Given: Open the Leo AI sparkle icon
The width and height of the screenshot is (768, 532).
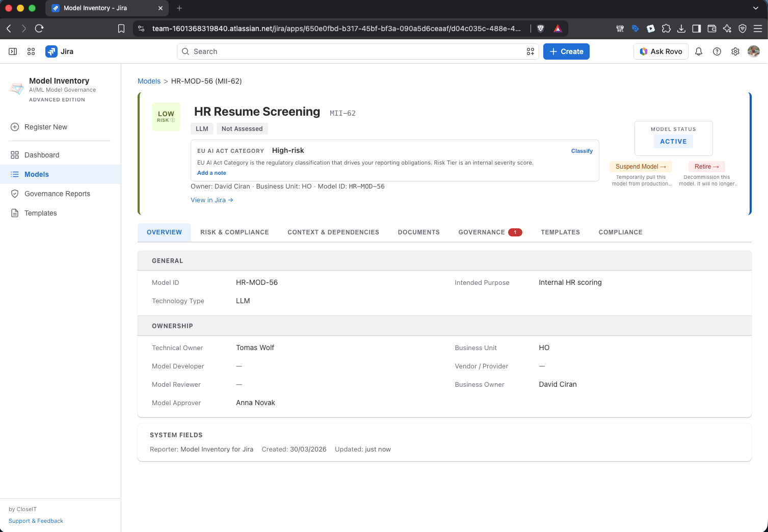Looking at the screenshot, I should (727, 29).
